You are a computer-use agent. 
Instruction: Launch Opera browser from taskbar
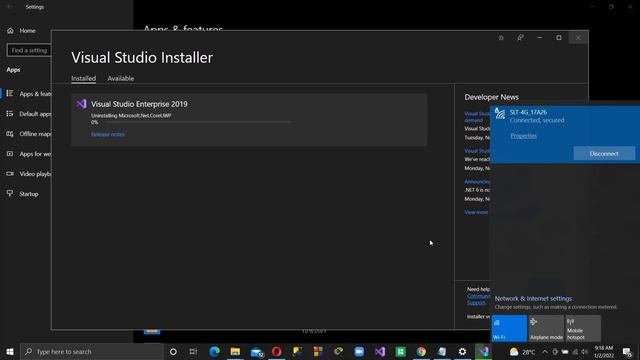click(x=276, y=351)
